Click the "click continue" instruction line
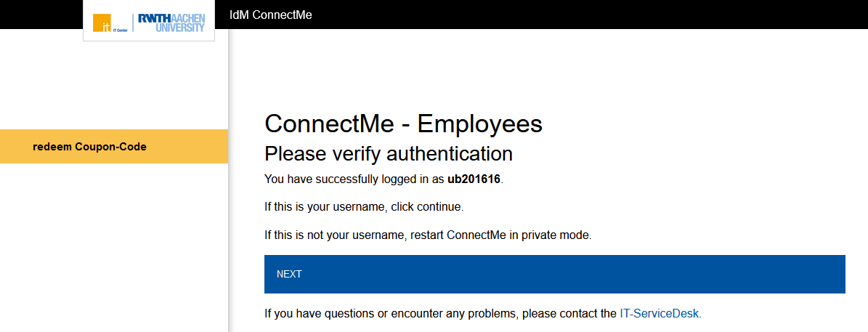Image resolution: width=868 pixels, height=332 pixels. 363,207
